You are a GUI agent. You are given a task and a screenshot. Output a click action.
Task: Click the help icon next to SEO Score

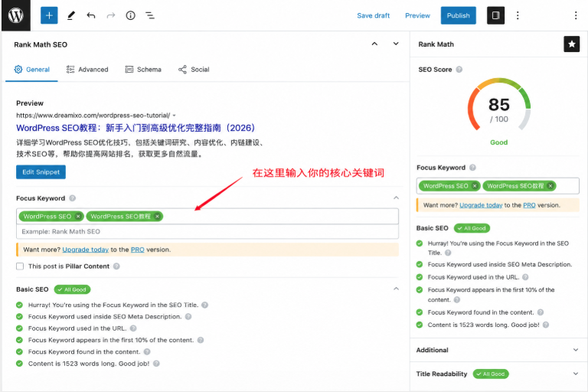[x=459, y=70]
